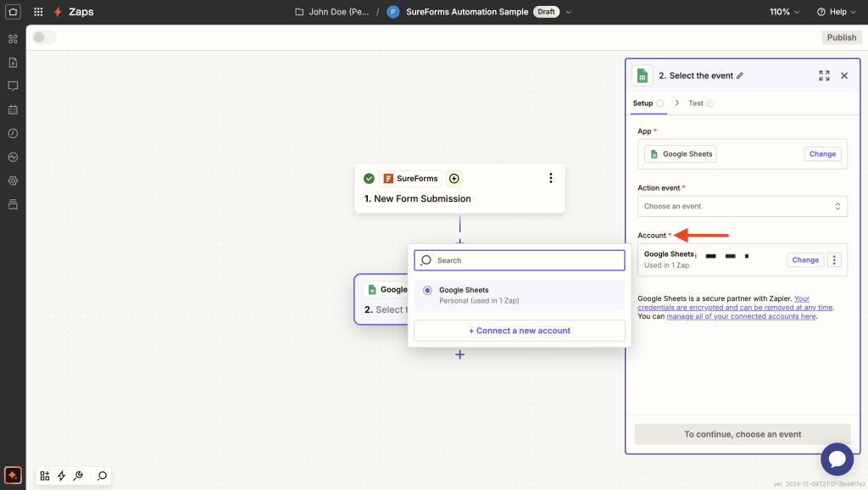This screenshot has height=490, width=868.
Task: Click the Publish button
Action: click(x=841, y=36)
